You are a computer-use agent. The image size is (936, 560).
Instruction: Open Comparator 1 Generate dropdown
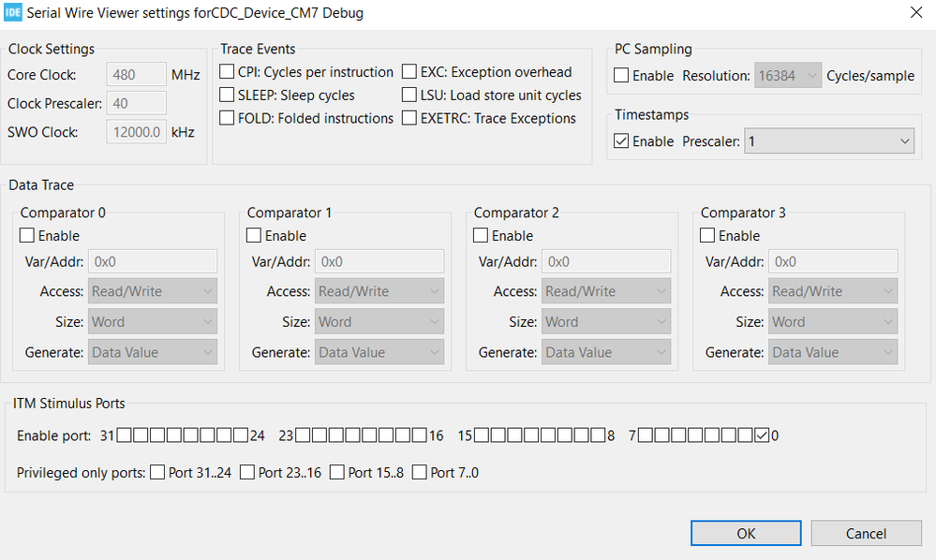tap(379, 352)
